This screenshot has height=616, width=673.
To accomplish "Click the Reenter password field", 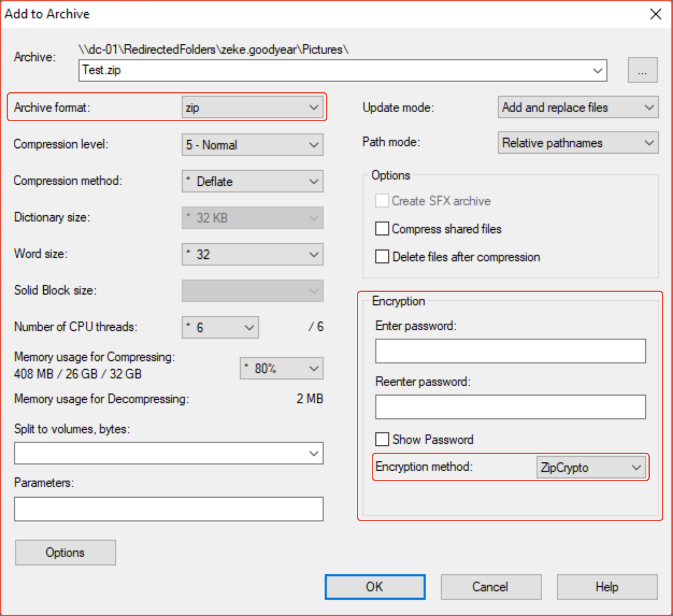I will point(510,407).
